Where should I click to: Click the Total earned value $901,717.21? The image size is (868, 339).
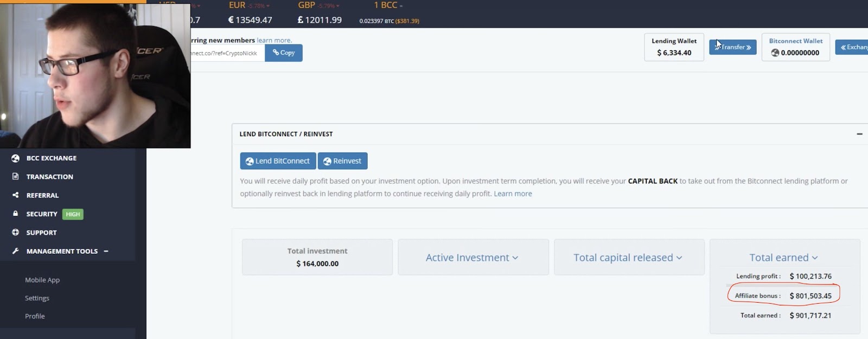click(x=810, y=315)
